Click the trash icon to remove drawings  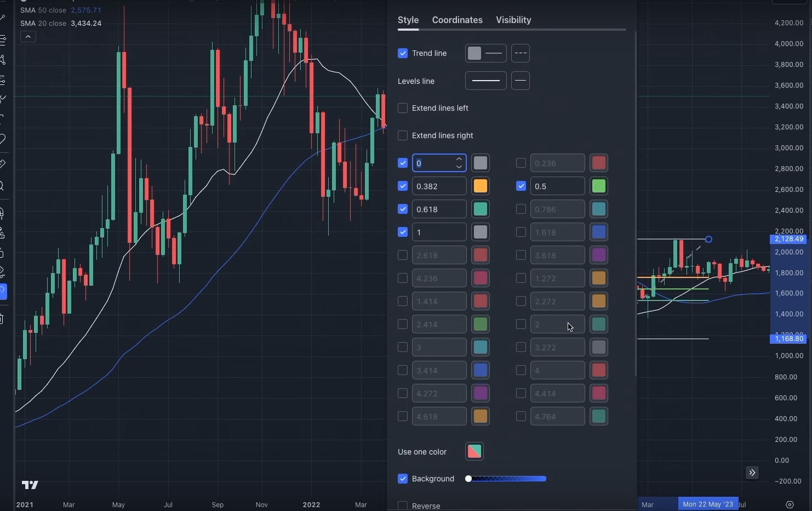(x=4, y=319)
